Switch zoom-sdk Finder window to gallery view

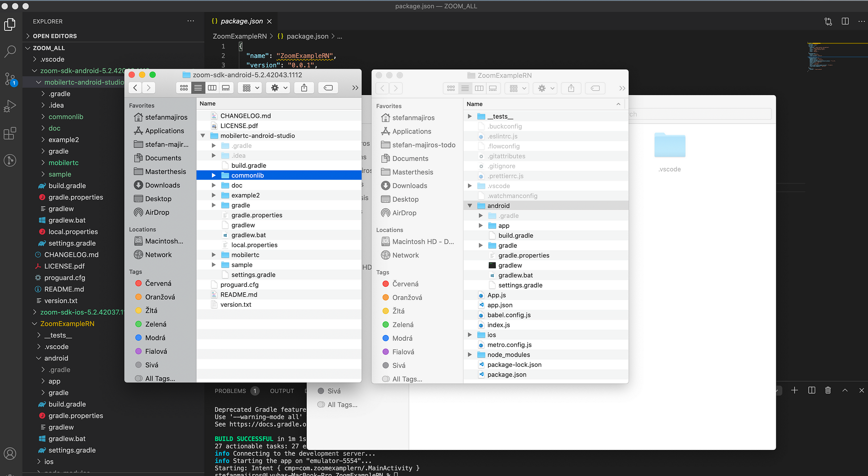pos(226,88)
